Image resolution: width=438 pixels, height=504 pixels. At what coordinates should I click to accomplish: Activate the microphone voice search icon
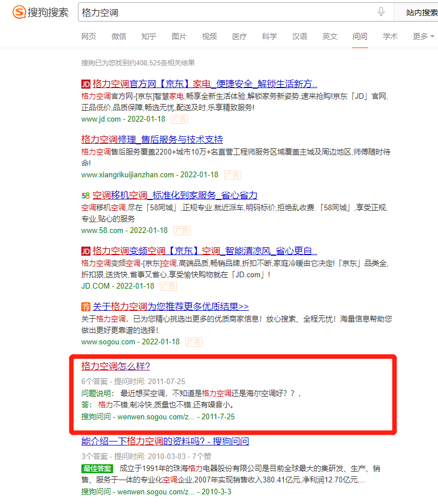[381, 11]
